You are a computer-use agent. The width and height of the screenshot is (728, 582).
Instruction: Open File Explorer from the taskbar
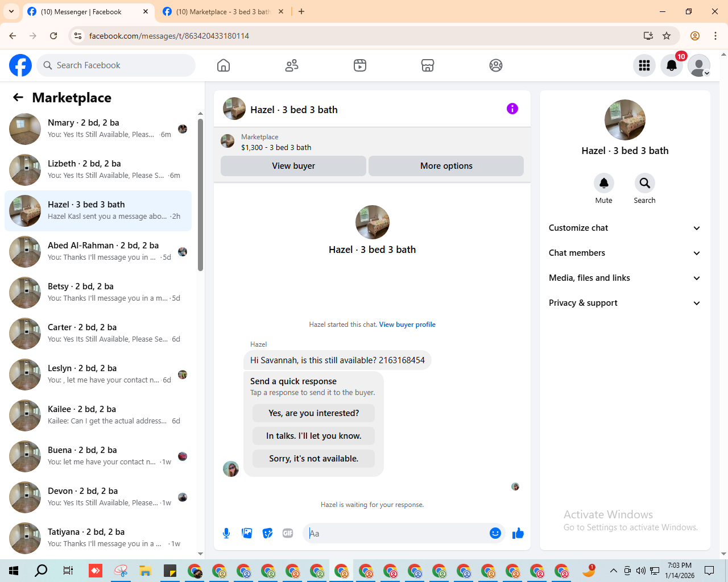[x=145, y=571]
